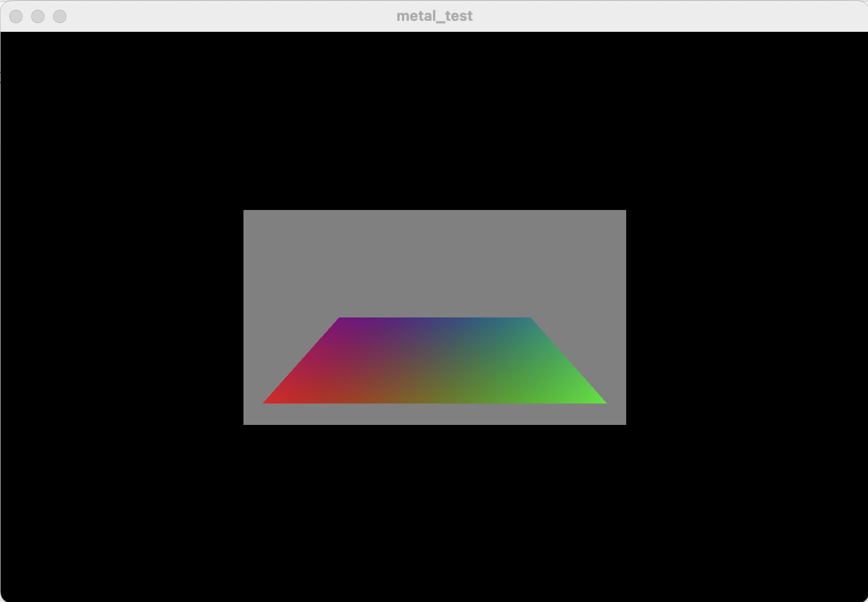Click the midpoint of the trapezoid's bottom edge

click(435, 402)
